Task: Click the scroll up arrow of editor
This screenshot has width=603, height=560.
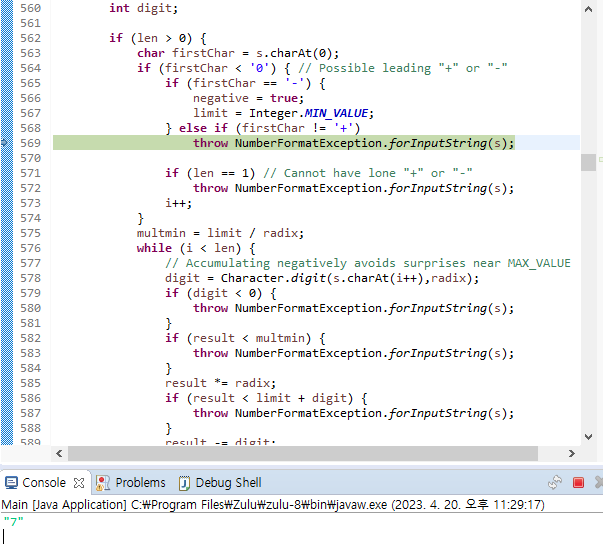Action: [x=588, y=9]
